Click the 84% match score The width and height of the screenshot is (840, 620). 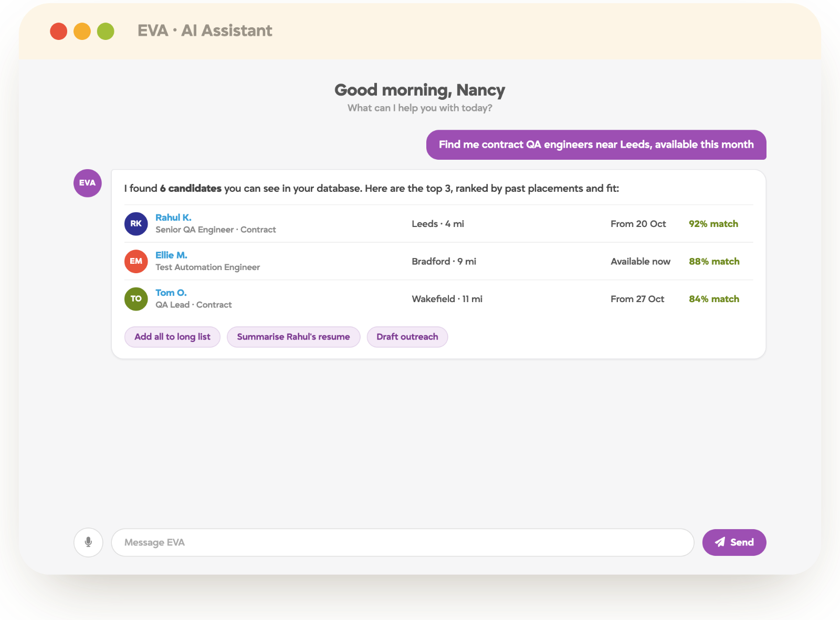714,299
